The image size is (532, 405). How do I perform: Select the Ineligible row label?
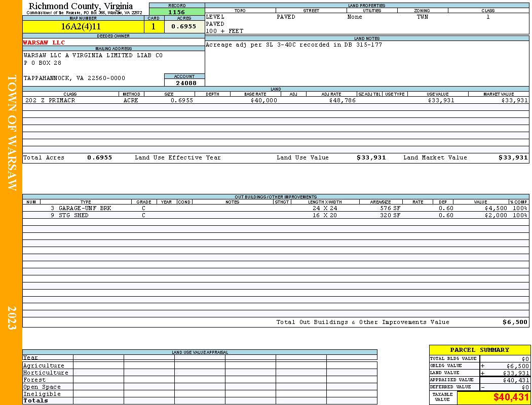[x=42, y=394]
